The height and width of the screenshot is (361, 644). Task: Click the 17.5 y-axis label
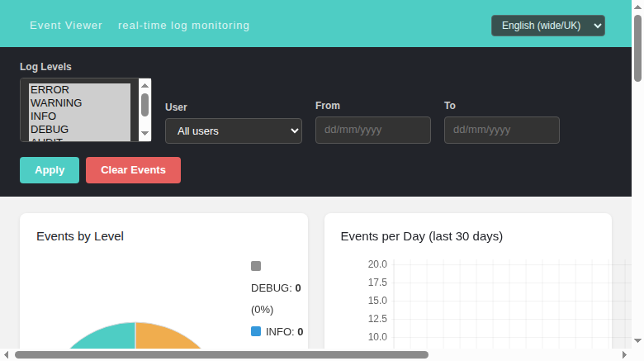377,282
